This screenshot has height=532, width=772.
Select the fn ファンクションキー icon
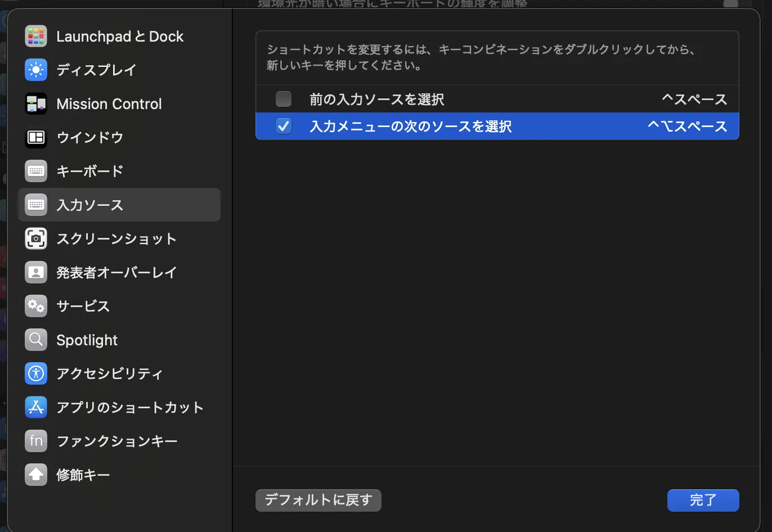tap(35, 441)
